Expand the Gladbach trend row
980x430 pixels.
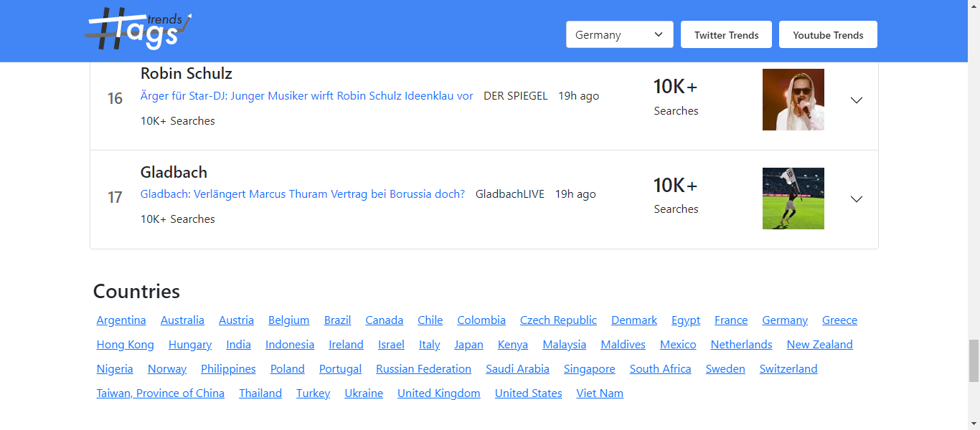[x=856, y=199]
